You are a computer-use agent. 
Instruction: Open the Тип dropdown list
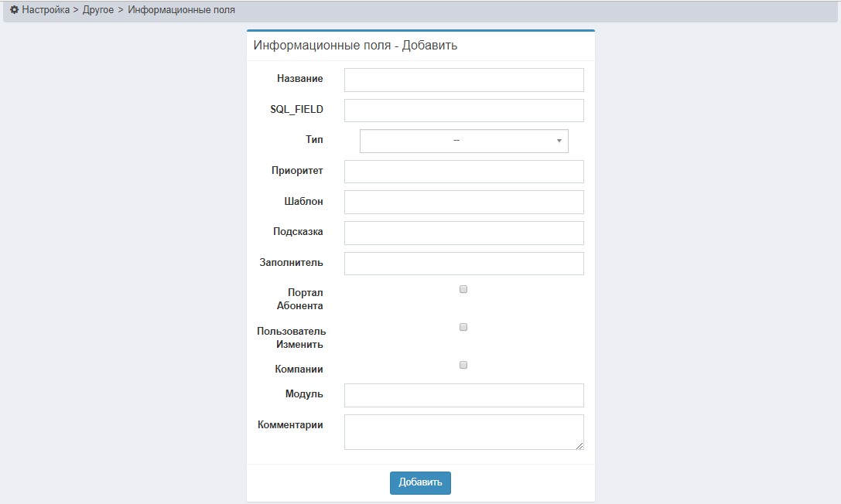click(456, 141)
